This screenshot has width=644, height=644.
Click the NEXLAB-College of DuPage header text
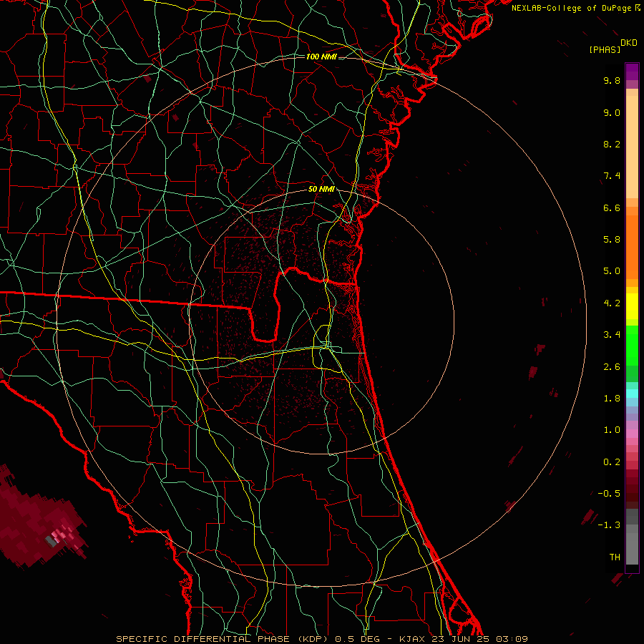[571, 8]
